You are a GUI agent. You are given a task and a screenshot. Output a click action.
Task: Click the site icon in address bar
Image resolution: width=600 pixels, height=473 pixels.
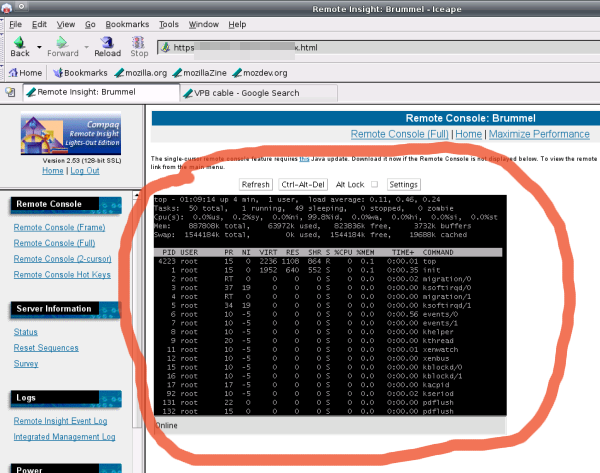[166, 47]
